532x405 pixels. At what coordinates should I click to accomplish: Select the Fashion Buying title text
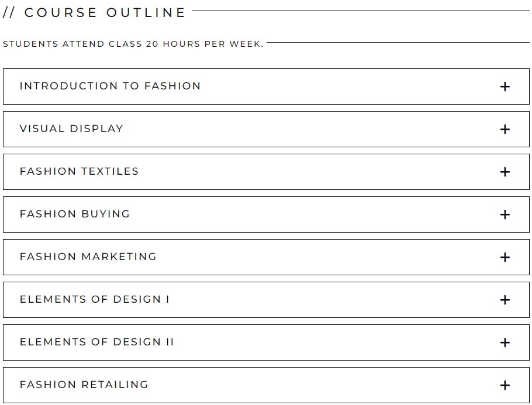(x=75, y=214)
